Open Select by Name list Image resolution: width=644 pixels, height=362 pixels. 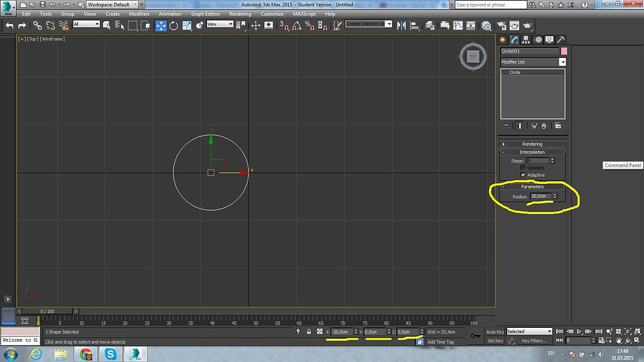(x=120, y=26)
